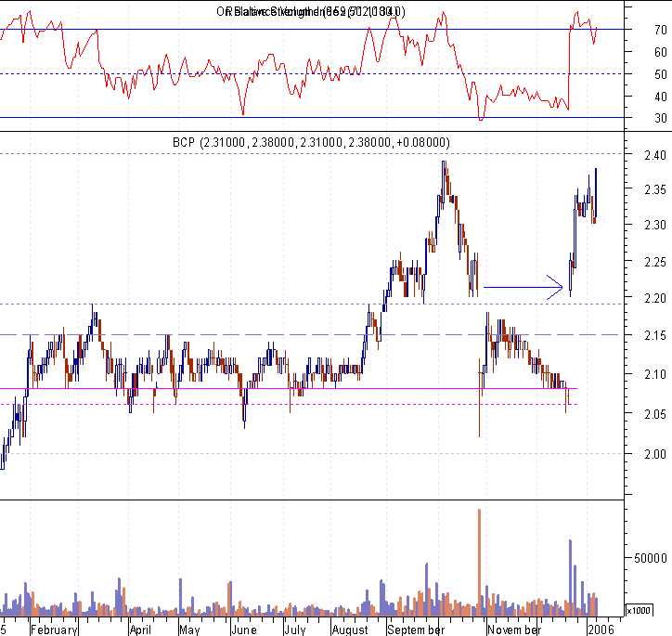
Task: Select the 2.05 price axis label
Action: 655,414
